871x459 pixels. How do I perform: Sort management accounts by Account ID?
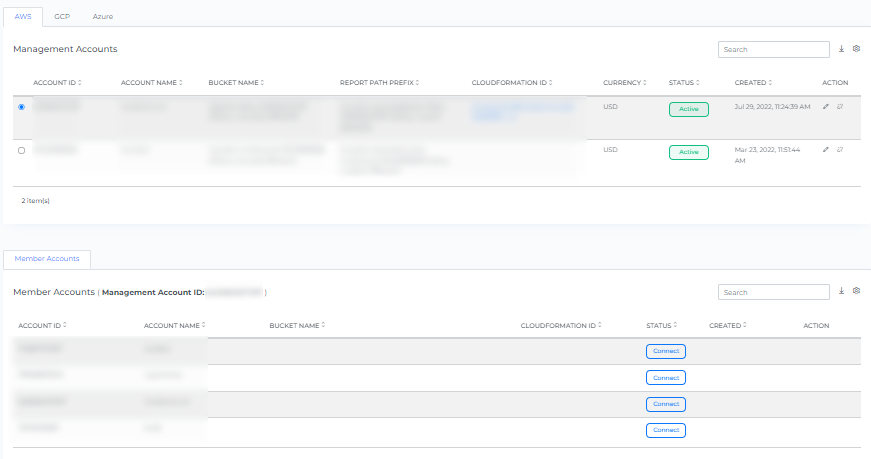[x=57, y=82]
